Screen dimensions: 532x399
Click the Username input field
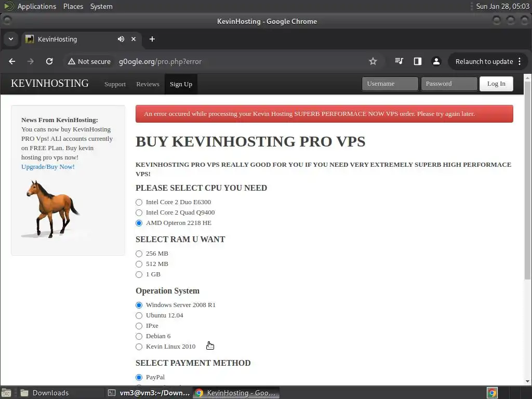point(390,84)
